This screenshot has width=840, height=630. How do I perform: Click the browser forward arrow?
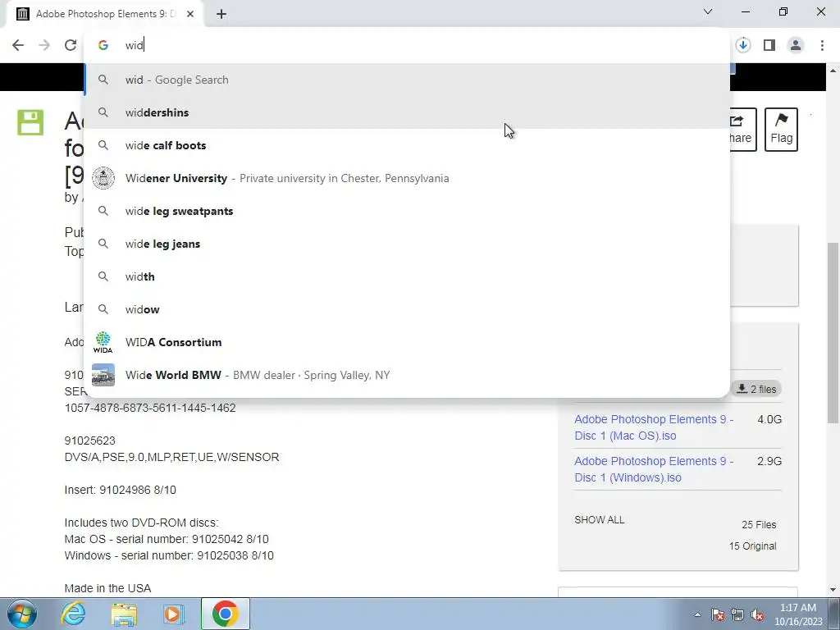pos(44,45)
